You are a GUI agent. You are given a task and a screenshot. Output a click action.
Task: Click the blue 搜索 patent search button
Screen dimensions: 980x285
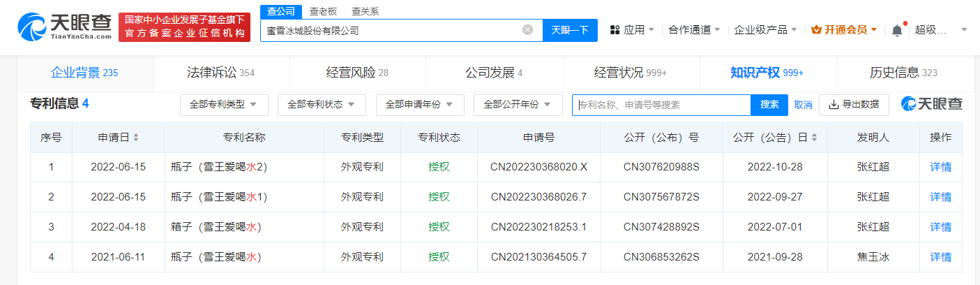769,105
